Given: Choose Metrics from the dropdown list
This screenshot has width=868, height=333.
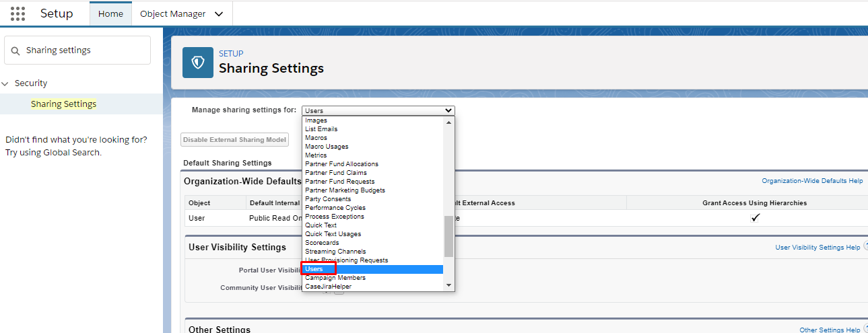Looking at the screenshot, I should [x=372, y=155].
